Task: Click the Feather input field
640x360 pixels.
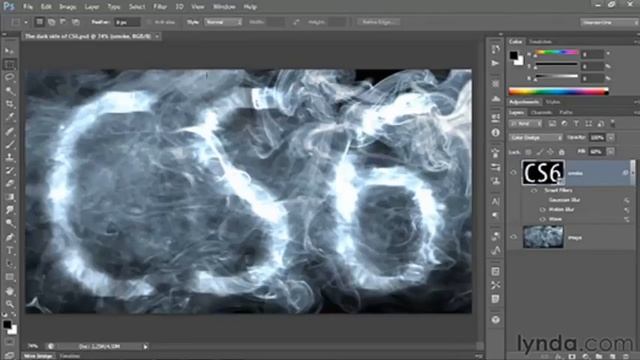Action: pyautogui.click(x=127, y=22)
